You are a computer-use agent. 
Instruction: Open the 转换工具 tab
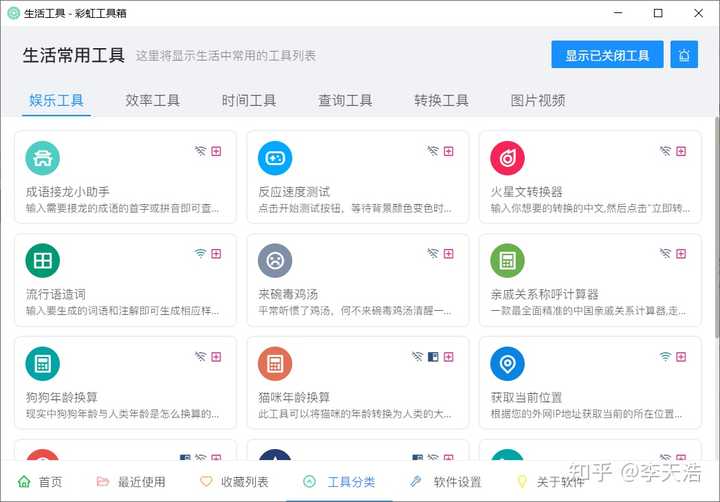pyautogui.click(x=441, y=100)
